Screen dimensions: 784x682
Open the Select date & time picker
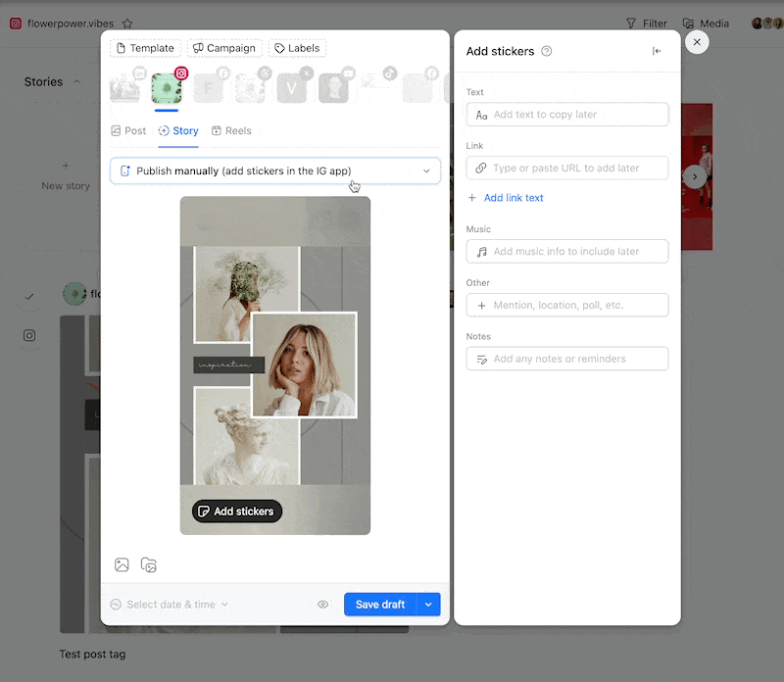(x=170, y=605)
